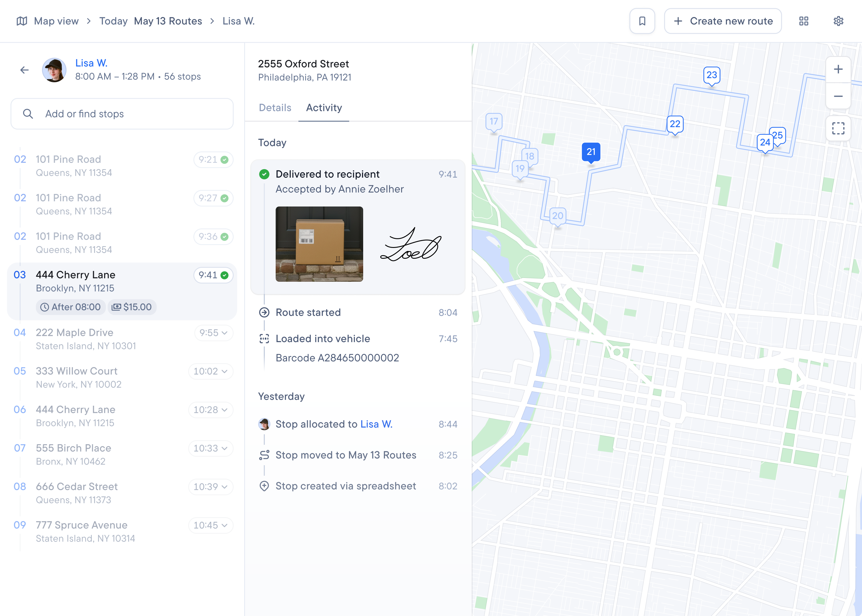This screenshot has width=862, height=616.
Task: Click the 9:36 completed status pill
Action: (213, 237)
